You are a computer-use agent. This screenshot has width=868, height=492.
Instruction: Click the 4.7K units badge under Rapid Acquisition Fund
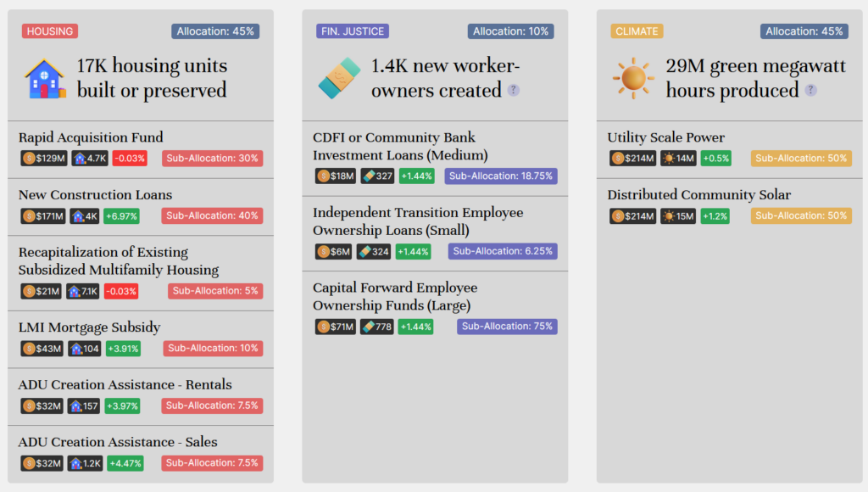[90, 159]
